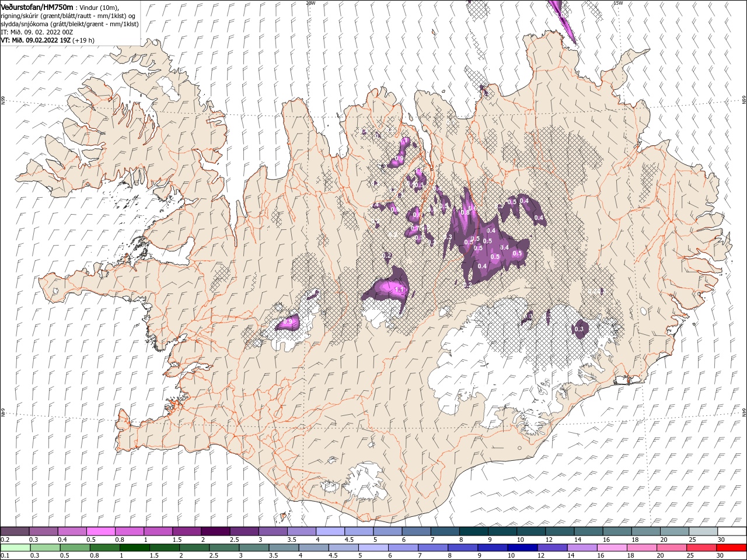Viewport: 747px width, 560px height.
Task: Select the lavender 4 swatch in the upper legend
Action: click(x=330, y=531)
